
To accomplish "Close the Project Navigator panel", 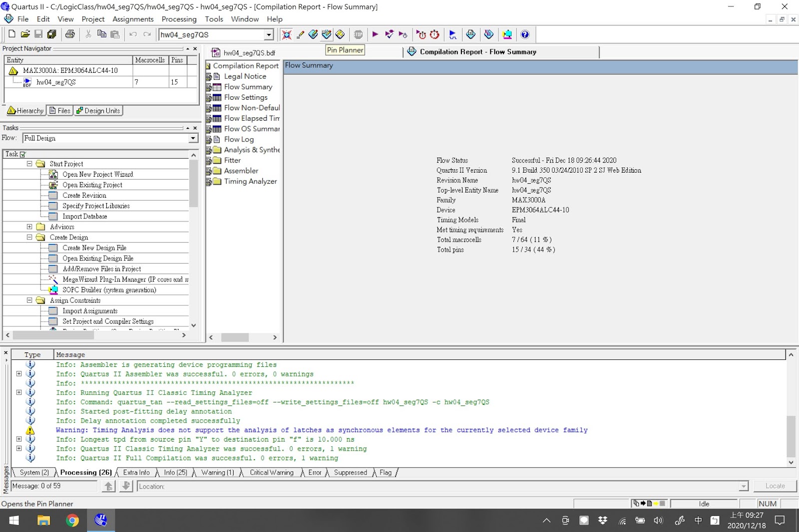I will click(195, 48).
